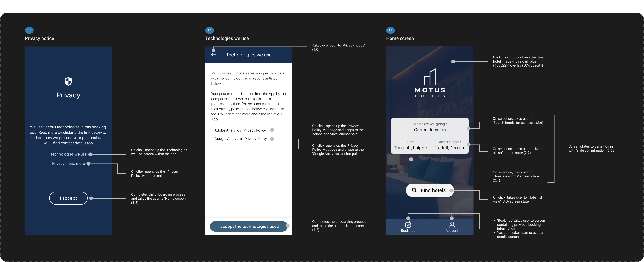Switch to the Account tab label

pyautogui.click(x=452, y=231)
